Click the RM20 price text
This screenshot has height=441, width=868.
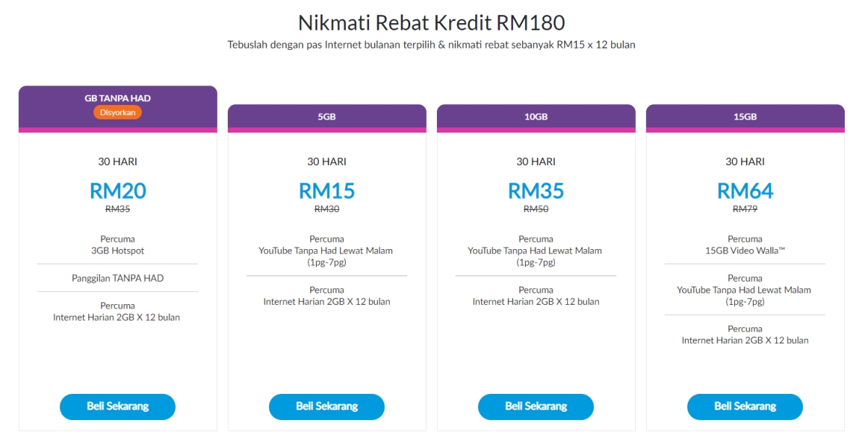118,190
